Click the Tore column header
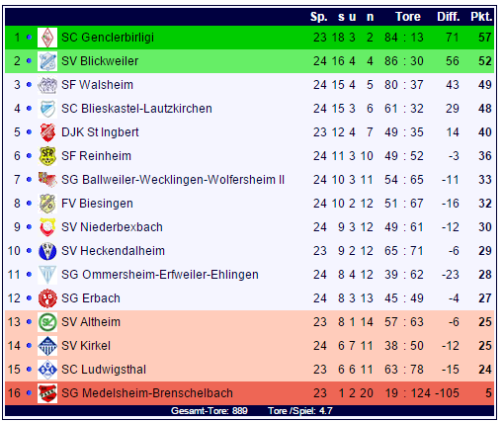 click(408, 17)
